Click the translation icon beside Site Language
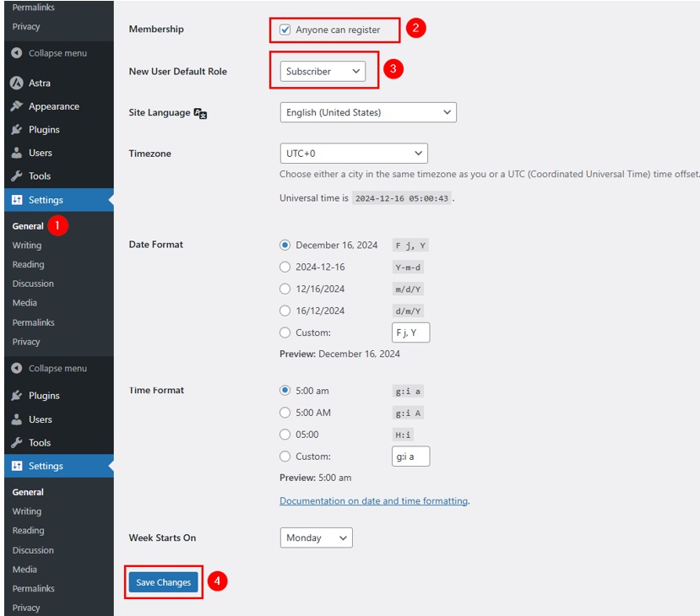The image size is (700, 616). (200, 113)
